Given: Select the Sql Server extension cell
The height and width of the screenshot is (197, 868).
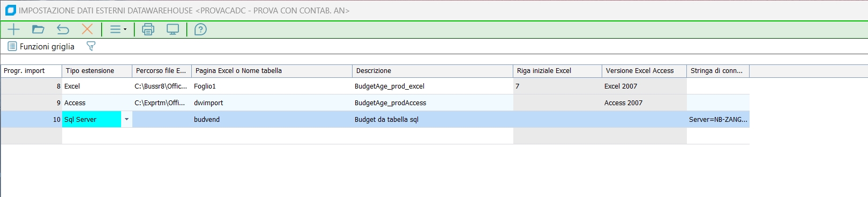Looking at the screenshot, I should [x=92, y=119].
